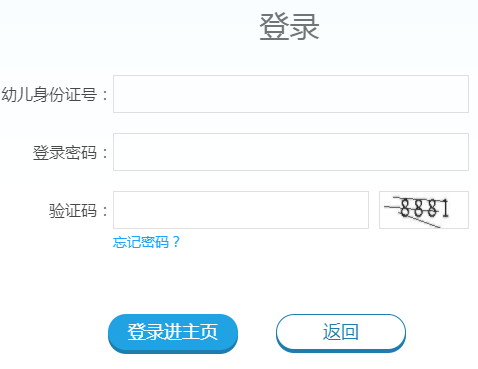Click the 登录密码： label text
This screenshot has height=369, width=478.
(70, 153)
